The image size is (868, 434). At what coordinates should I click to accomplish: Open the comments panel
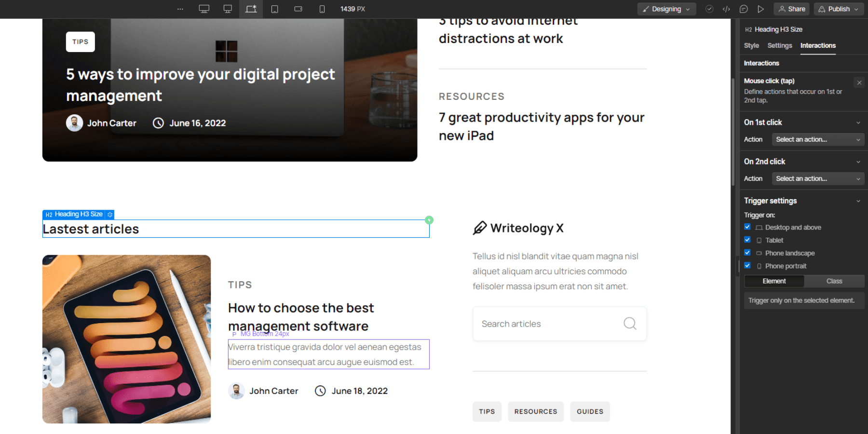point(744,9)
